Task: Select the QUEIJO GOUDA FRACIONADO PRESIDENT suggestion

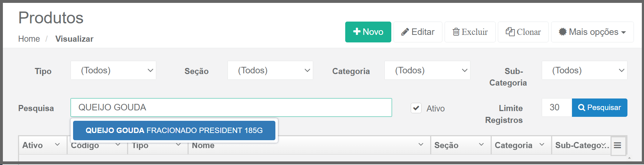Action: [174, 130]
